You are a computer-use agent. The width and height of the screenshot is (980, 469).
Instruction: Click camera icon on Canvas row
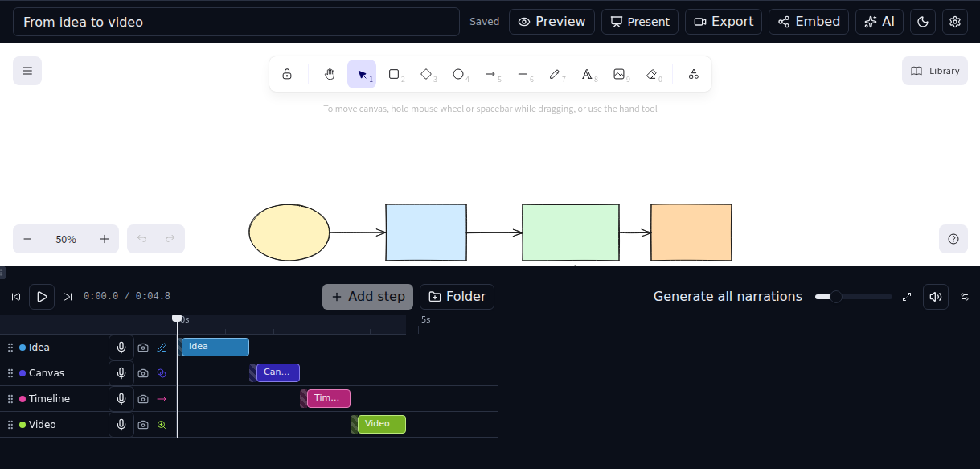143,373
